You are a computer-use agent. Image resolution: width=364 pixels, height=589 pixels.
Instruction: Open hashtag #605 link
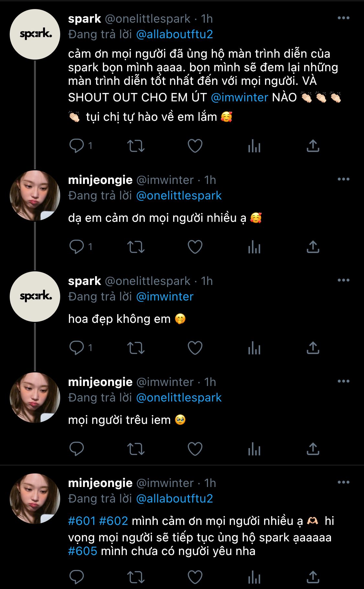click(x=83, y=551)
